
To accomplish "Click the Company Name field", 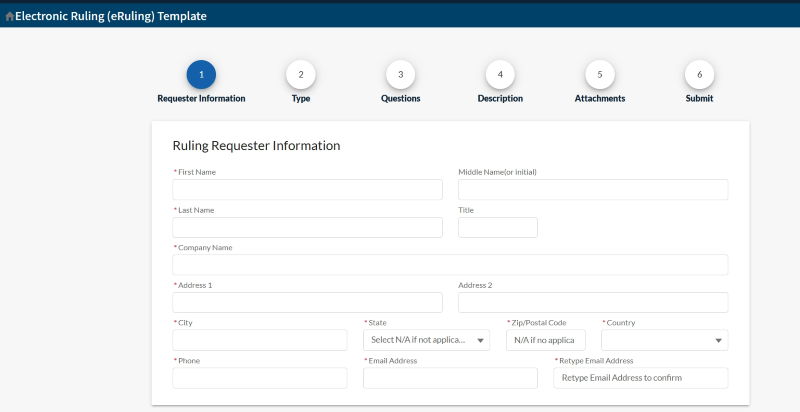I will point(450,265).
